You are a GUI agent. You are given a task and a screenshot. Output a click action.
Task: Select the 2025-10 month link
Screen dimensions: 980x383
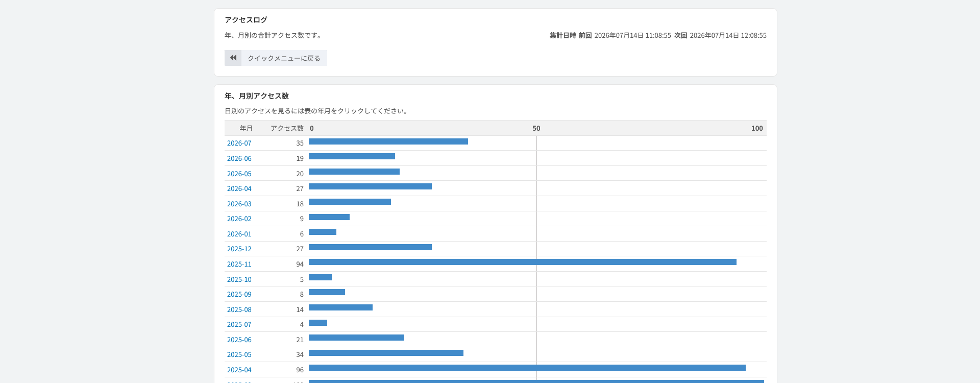tap(239, 280)
